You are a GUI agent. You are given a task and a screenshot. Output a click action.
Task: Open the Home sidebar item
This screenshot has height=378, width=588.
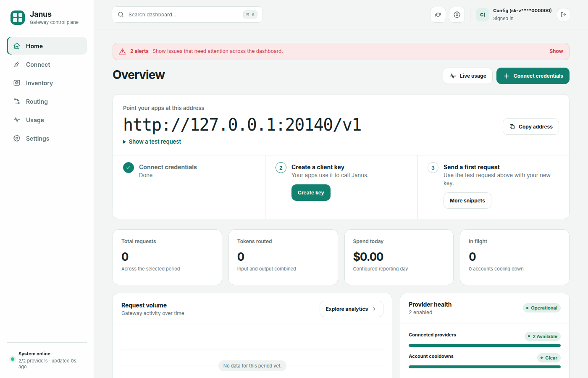pyautogui.click(x=47, y=46)
